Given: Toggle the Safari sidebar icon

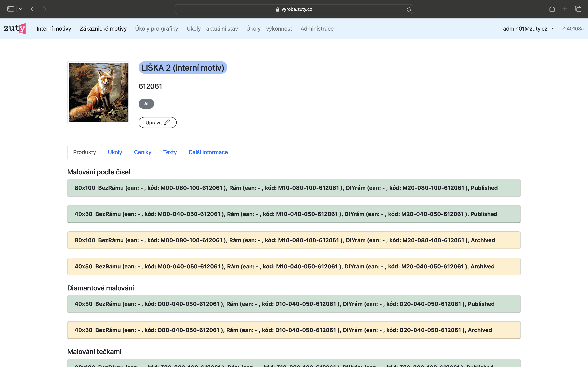Looking at the screenshot, I should [x=11, y=9].
